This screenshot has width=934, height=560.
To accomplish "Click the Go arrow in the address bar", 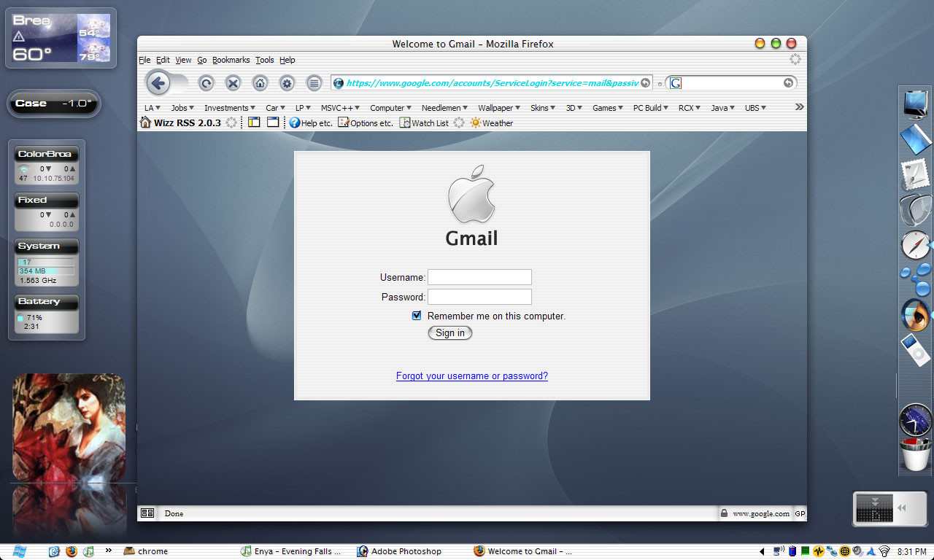I will pyautogui.click(x=645, y=83).
